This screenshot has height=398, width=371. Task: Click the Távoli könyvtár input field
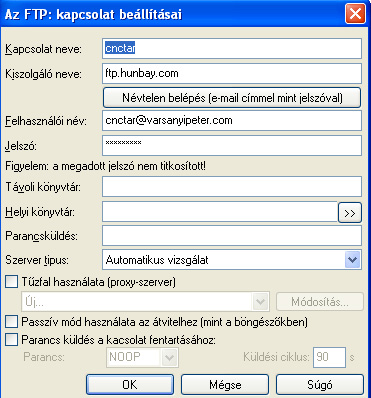click(x=232, y=187)
